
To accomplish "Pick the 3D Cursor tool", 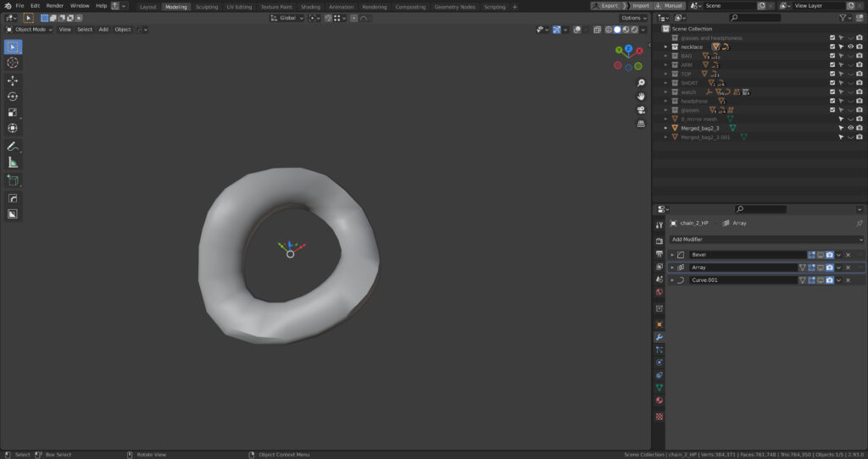I will pyautogui.click(x=13, y=63).
